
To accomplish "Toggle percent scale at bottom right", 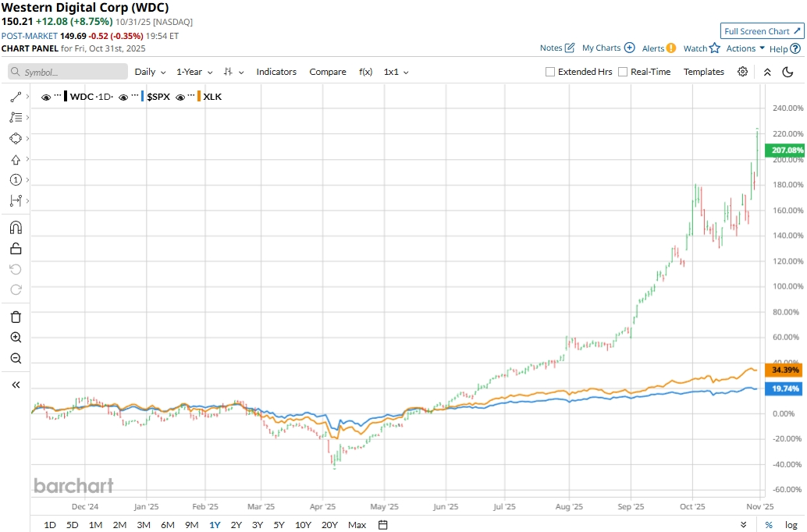I will [x=769, y=525].
